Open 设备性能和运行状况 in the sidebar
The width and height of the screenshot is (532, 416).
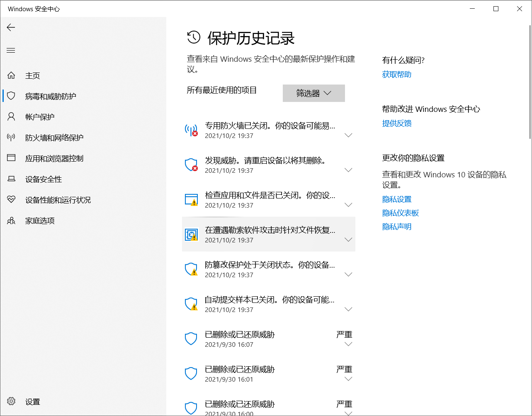coord(58,200)
